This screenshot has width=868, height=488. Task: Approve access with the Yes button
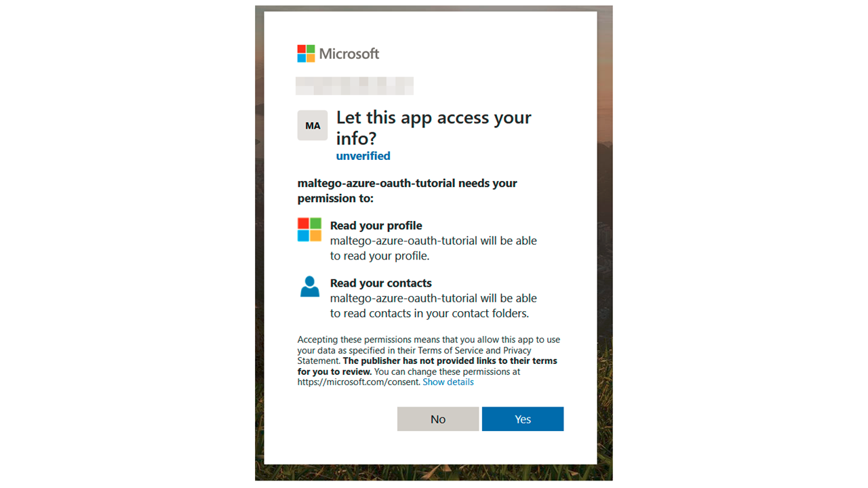tap(523, 419)
